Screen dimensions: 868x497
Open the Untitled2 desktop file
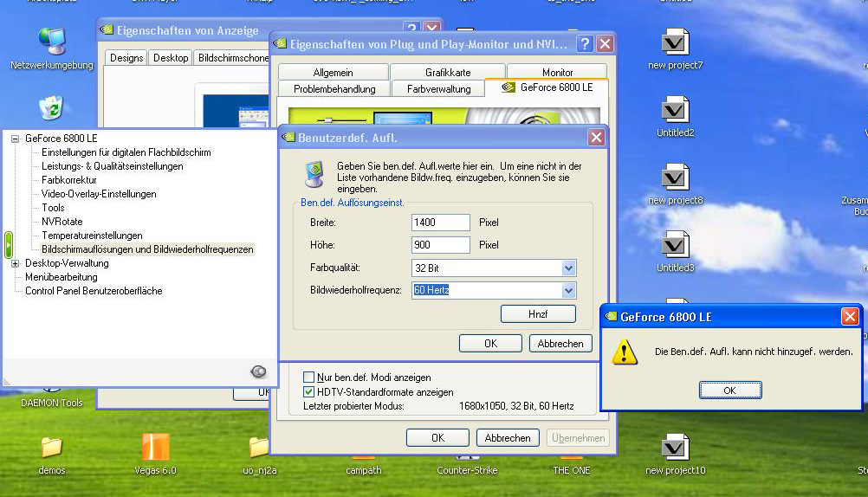pyautogui.click(x=674, y=110)
